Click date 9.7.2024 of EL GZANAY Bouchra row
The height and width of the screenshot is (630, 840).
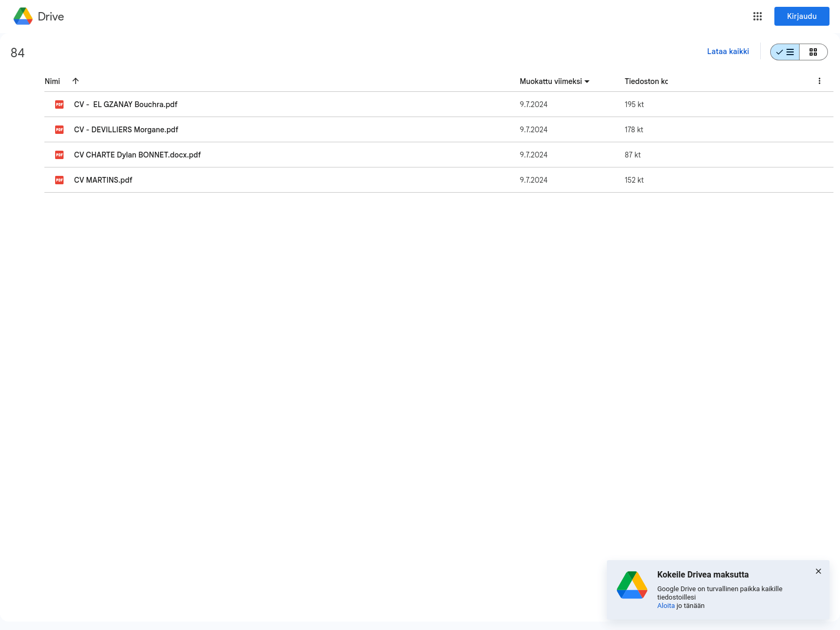(533, 104)
